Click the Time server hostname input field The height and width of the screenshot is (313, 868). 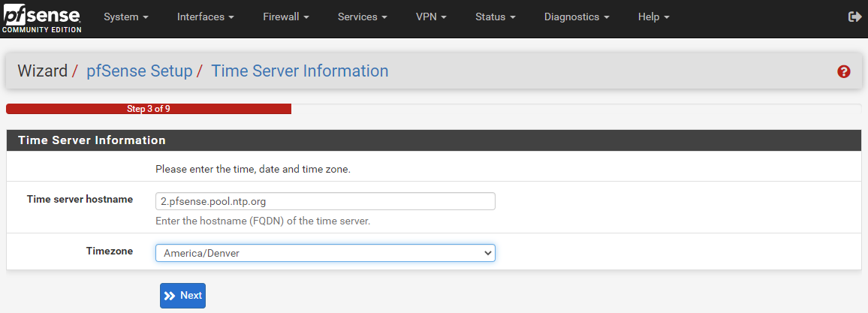pos(325,201)
